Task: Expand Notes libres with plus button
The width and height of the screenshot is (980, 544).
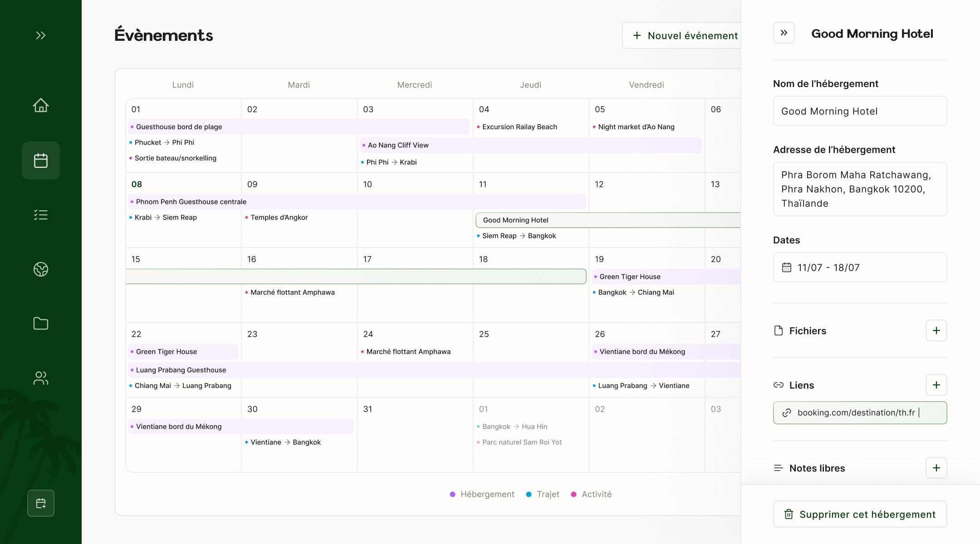Action: [936, 468]
